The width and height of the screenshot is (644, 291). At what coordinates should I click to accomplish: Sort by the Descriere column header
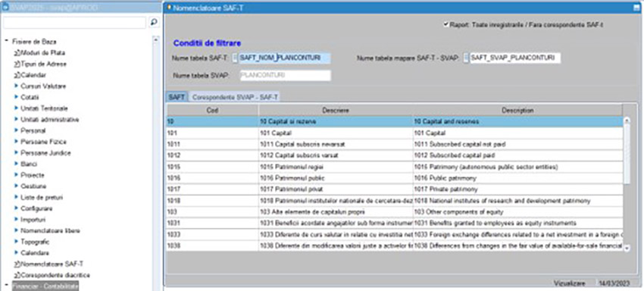click(336, 111)
